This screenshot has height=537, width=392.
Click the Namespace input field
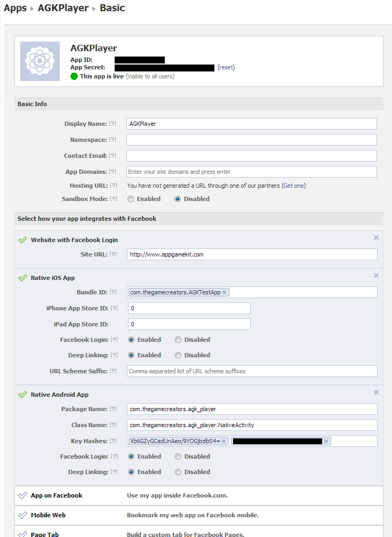pos(251,140)
